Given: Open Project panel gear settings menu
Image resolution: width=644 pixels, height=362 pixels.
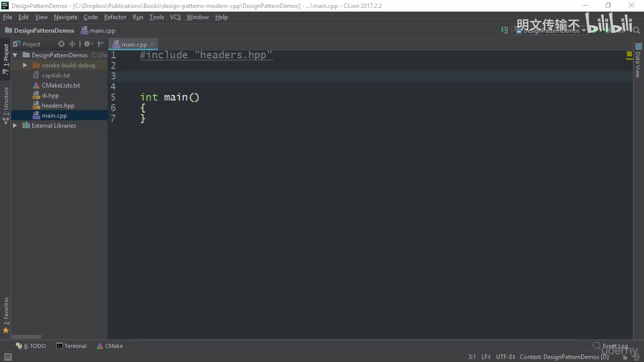Looking at the screenshot, I should (x=88, y=44).
